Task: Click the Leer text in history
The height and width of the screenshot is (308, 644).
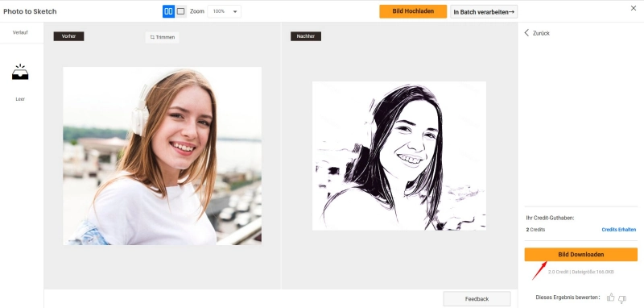Action: (20, 99)
